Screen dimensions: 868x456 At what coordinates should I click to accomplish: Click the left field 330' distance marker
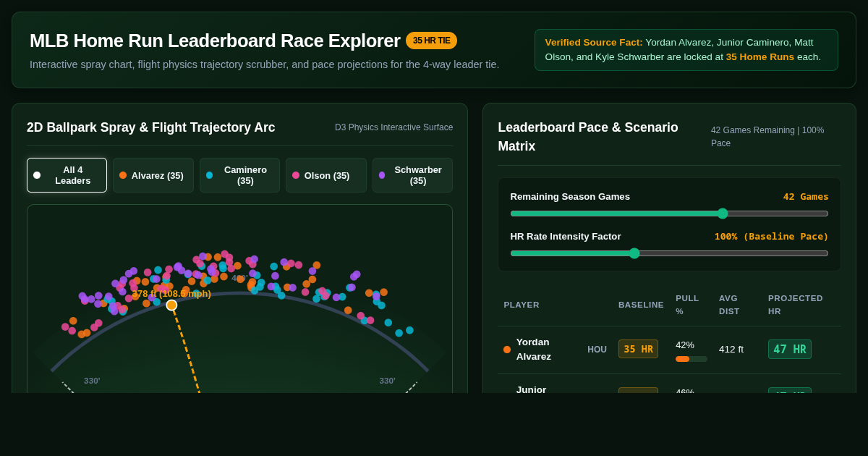pos(92,381)
